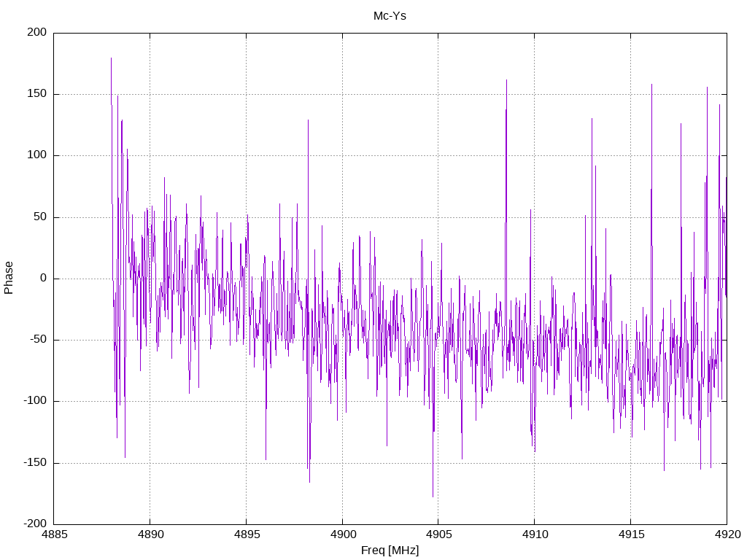Image resolution: width=747 pixels, height=560 pixels.
Task: Click the Freq [MHz] x-axis label
Action: [x=390, y=551]
